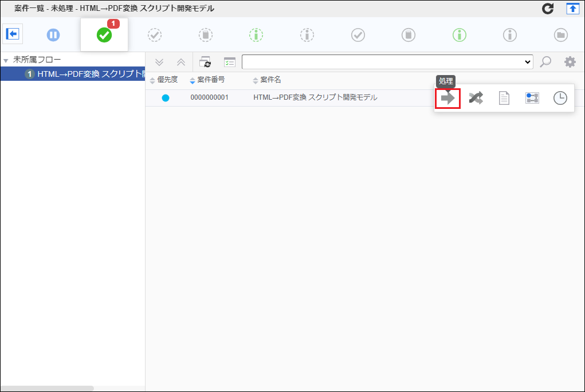Click the magnifier search icon
The image size is (585, 392).
coord(545,62)
